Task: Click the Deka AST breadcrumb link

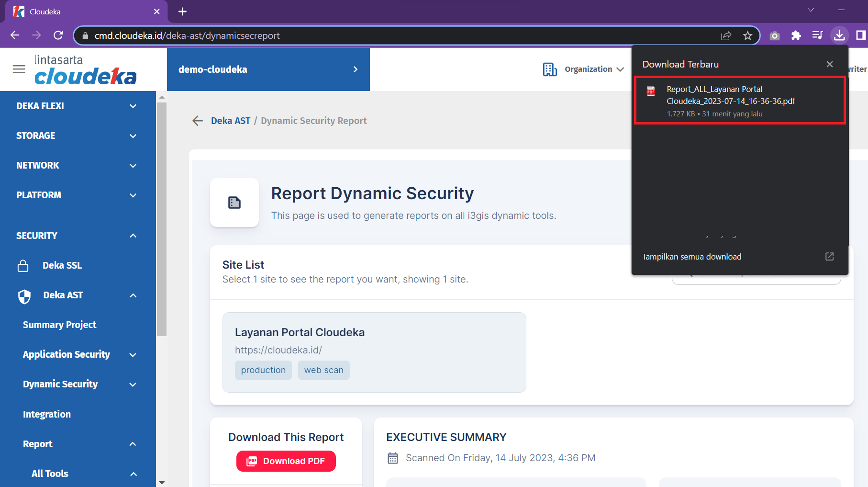Action: (231, 121)
